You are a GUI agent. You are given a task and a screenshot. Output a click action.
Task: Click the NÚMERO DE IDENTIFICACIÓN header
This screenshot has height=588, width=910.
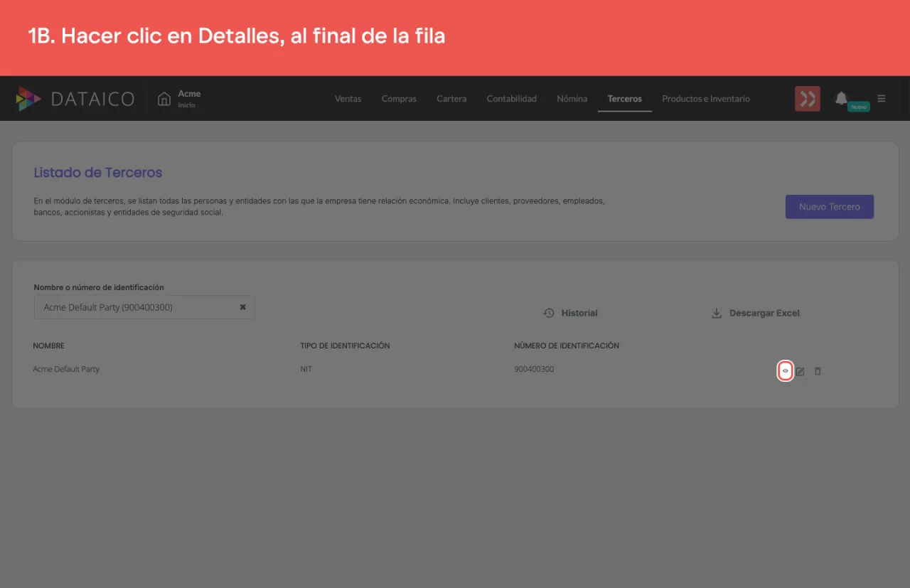567,346
